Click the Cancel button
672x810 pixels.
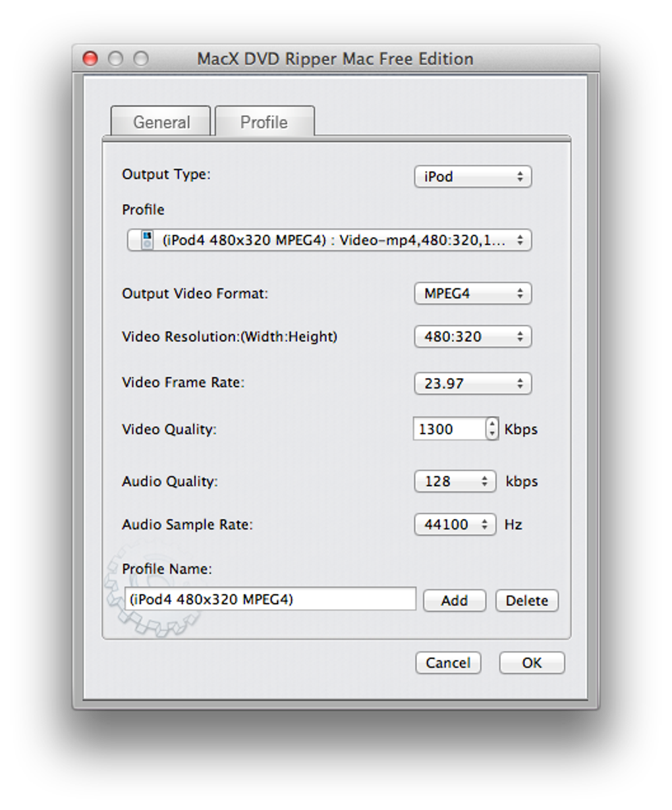pos(448,663)
